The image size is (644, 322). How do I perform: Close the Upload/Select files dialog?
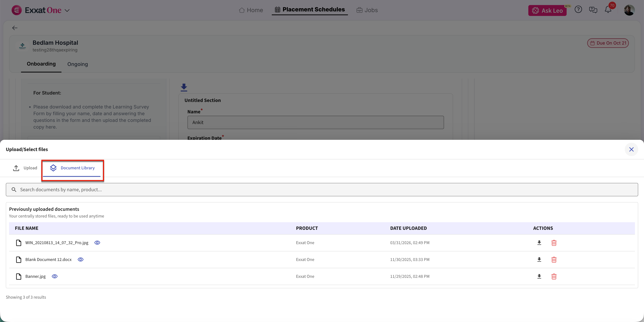631,149
